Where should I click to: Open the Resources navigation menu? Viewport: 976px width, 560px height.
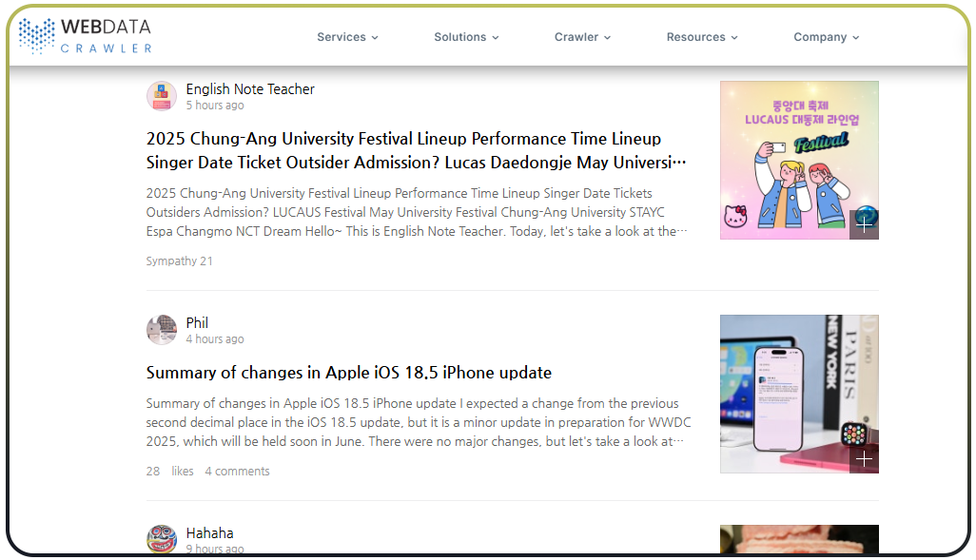702,37
